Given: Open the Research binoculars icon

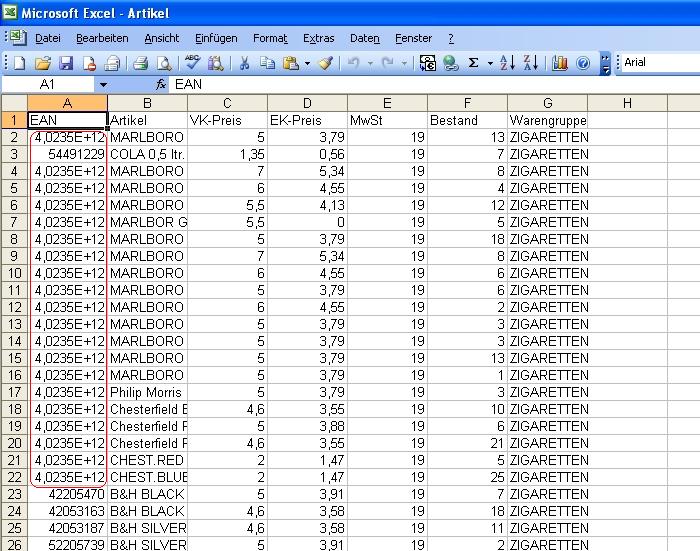Looking at the screenshot, I should point(216,63).
